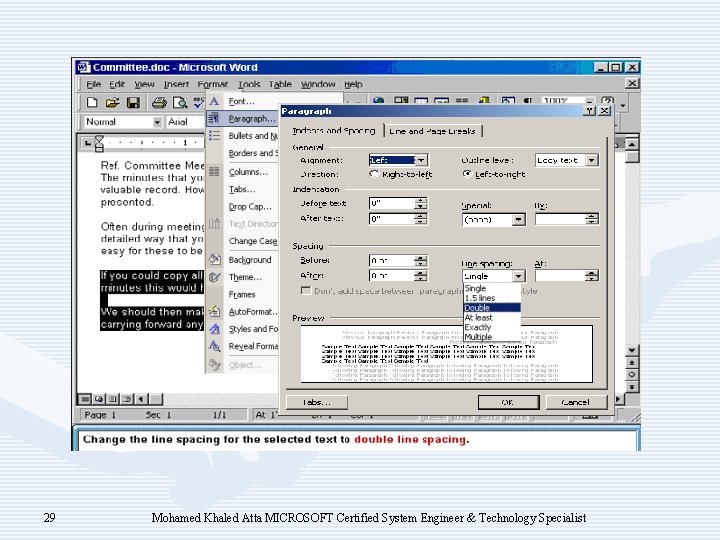The height and width of the screenshot is (540, 720).
Task: Click the Next Page double arrow button
Action: click(632, 387)
